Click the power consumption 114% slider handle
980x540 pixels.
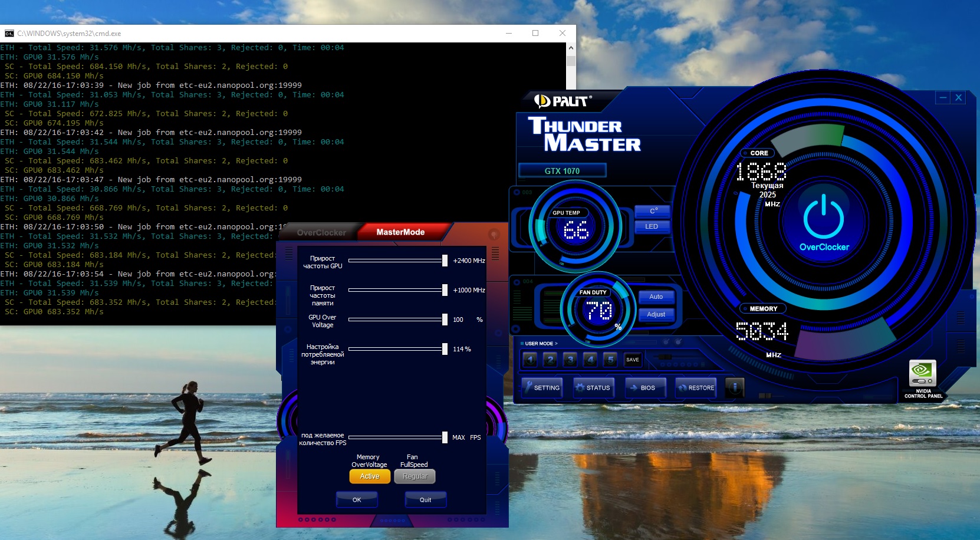coord(445,349)
